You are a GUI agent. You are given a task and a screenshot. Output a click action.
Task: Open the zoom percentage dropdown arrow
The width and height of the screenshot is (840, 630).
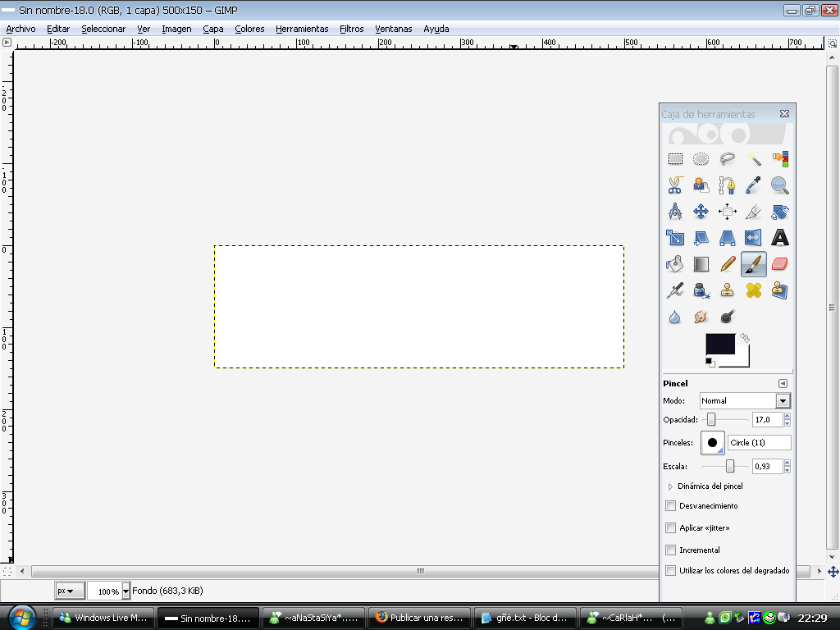coord(126,591)
